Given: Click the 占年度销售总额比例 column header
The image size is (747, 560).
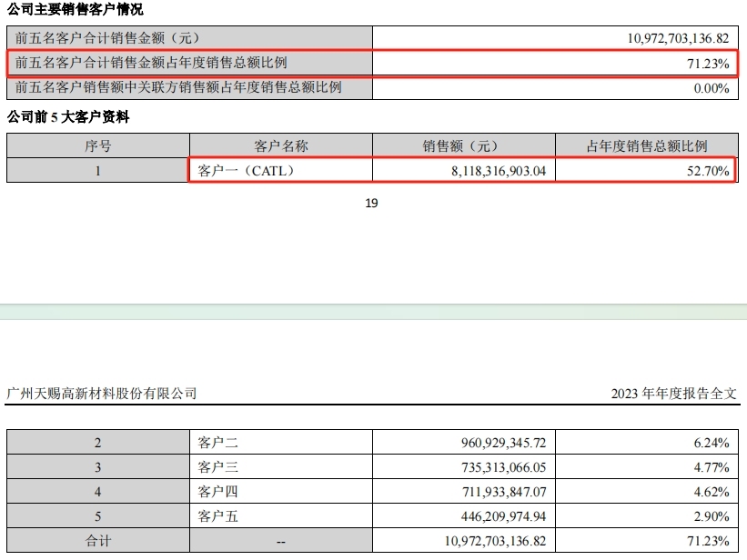Looking at the screenshot, I should click(x=647, y=145).
